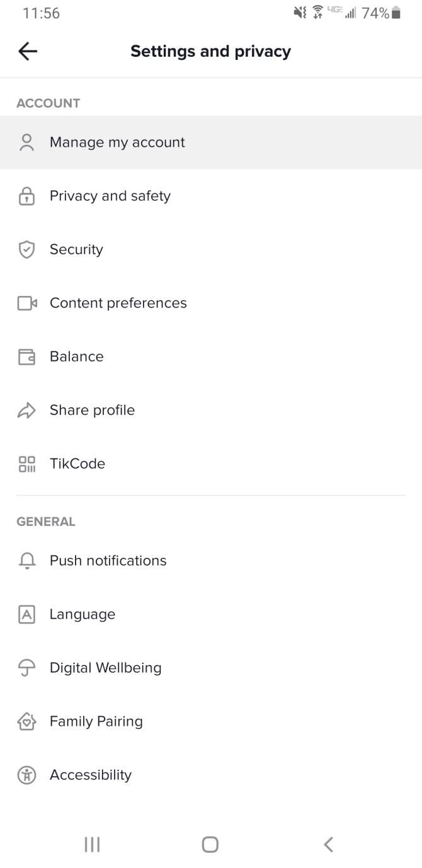The image size is (422, 868).
Task: Tap the video camera icon for Content preferences
Action: pyautogui.click(x=26, y=304)
